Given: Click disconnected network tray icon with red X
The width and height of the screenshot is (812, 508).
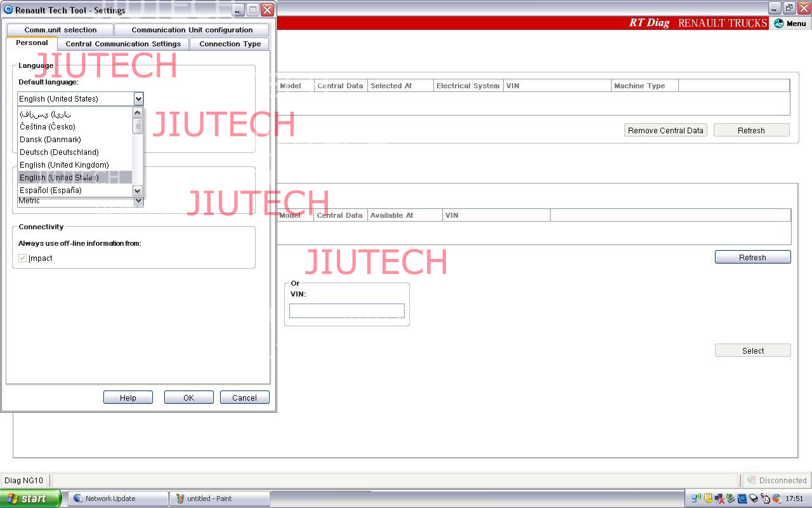Looking at the screenshot, I should (x=719, y=498).
